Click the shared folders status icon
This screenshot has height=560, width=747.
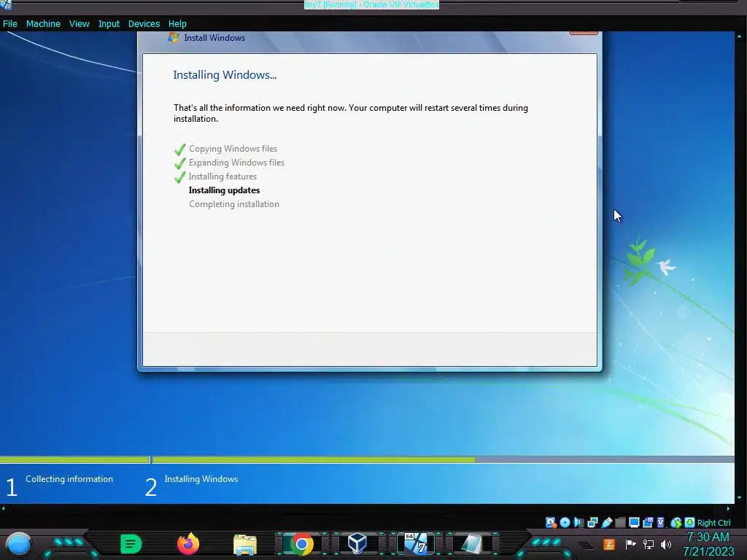(x=620, y=522)
